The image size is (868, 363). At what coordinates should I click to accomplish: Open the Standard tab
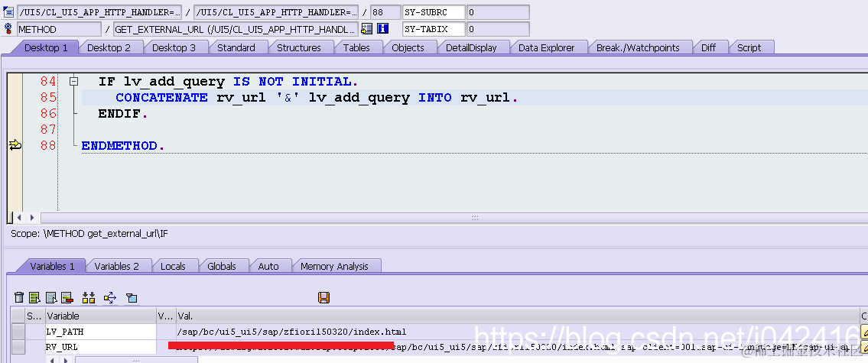point(236,47)
